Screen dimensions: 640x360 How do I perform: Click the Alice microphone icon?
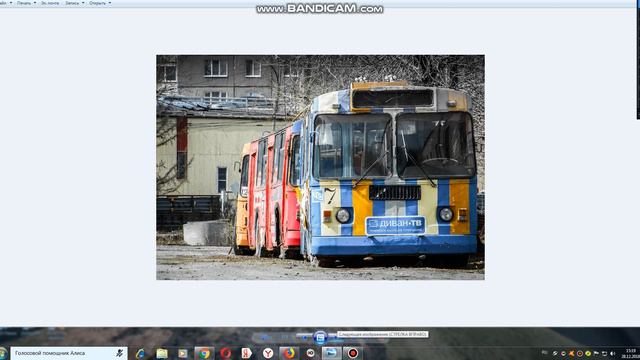(x=120, y=353)
